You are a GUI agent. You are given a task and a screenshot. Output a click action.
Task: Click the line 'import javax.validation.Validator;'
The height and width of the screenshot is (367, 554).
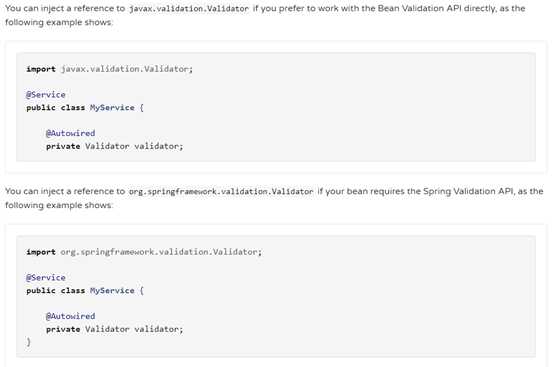[110, 69]
